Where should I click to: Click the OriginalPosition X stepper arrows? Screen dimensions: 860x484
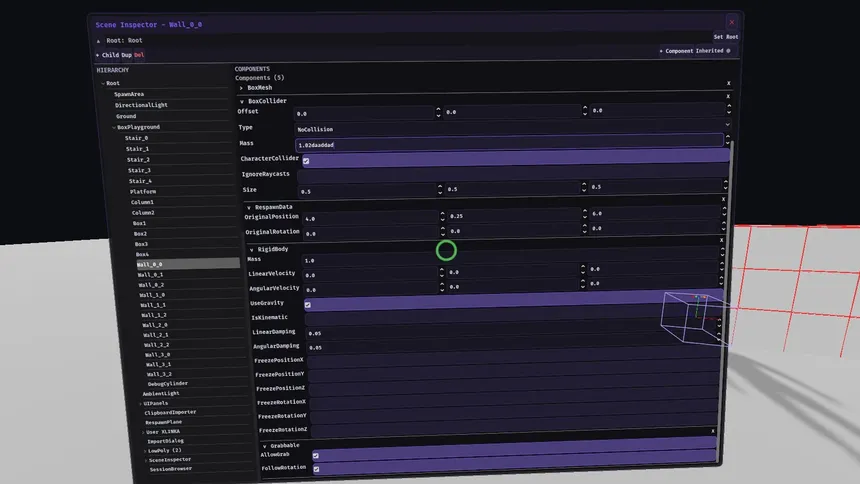[440, 216]
